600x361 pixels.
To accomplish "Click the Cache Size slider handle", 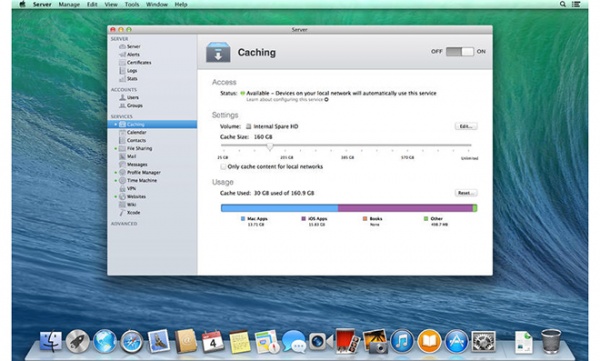I will pyautogui.click(x=270, y=146).
